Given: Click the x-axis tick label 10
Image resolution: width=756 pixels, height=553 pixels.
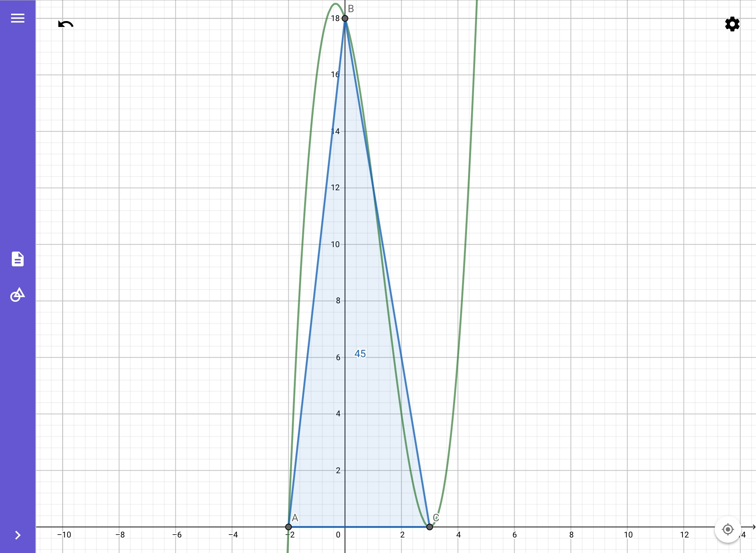Looking at the screenshot, I should pos(628,535).
